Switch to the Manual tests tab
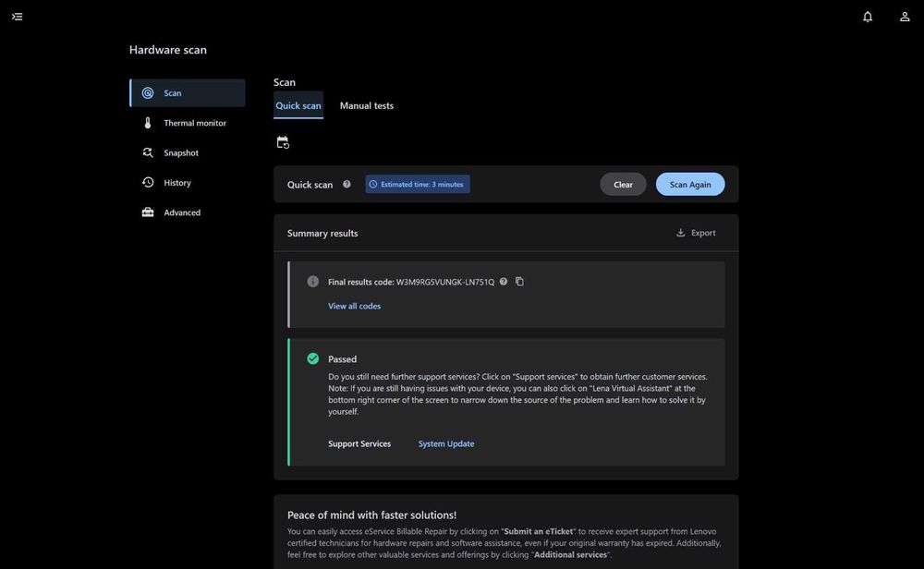The height and width of the screenshot is (569, 924). click(x=367, y=105)
